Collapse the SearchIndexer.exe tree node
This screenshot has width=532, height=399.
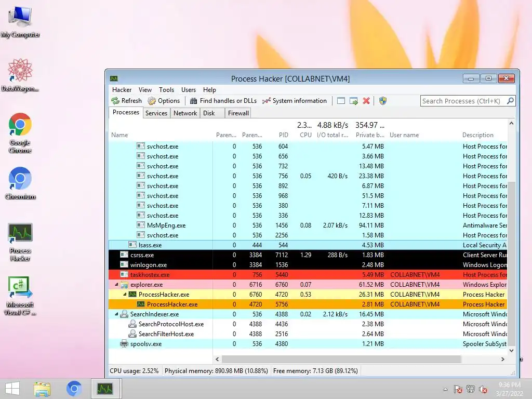pyautogui.click(x=117, y=314)
